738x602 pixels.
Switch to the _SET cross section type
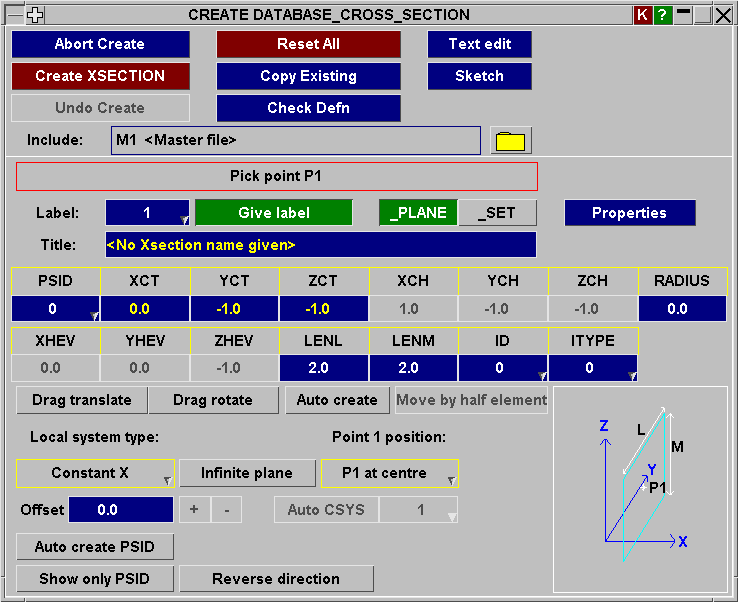coord(497,213)
